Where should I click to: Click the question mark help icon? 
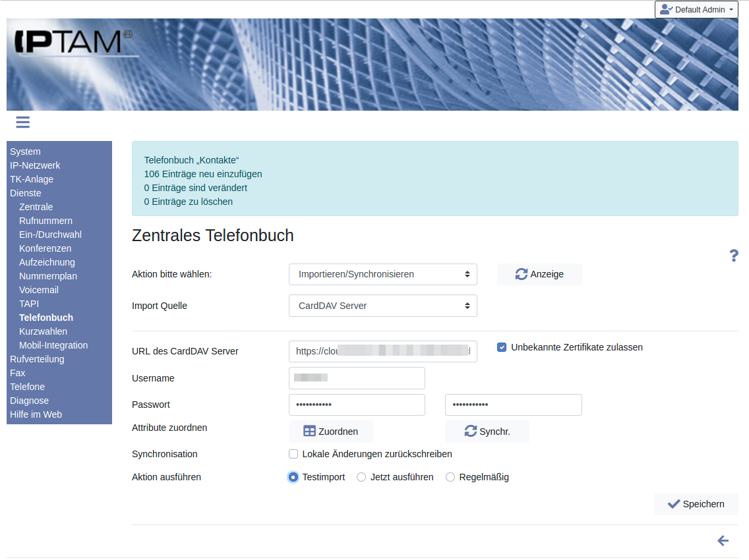point(734,256)
